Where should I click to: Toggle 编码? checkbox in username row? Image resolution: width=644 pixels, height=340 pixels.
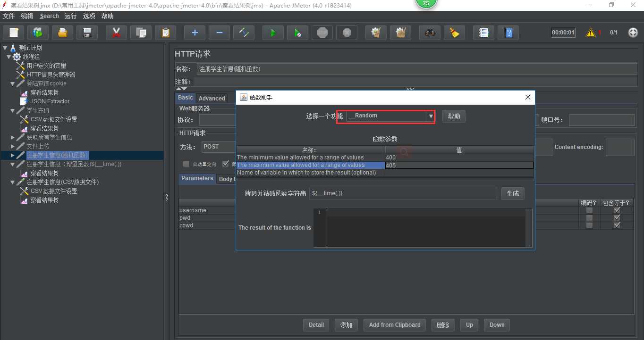tap(589, 210)
